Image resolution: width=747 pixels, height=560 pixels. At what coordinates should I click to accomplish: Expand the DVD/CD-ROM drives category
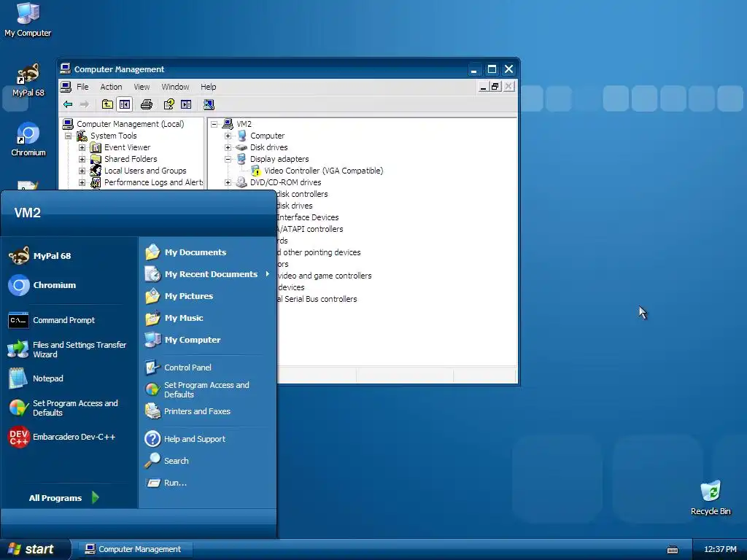(228, 182)
